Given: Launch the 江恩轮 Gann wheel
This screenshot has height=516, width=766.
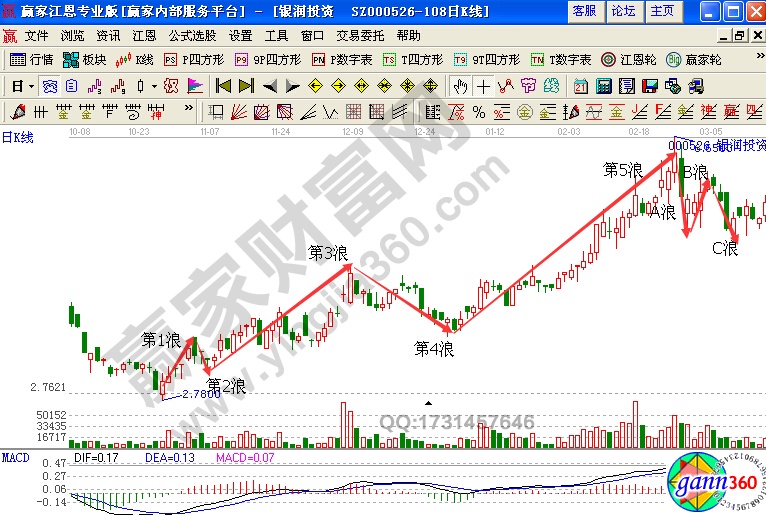Looking at the screenshot, I should point(629,60).
